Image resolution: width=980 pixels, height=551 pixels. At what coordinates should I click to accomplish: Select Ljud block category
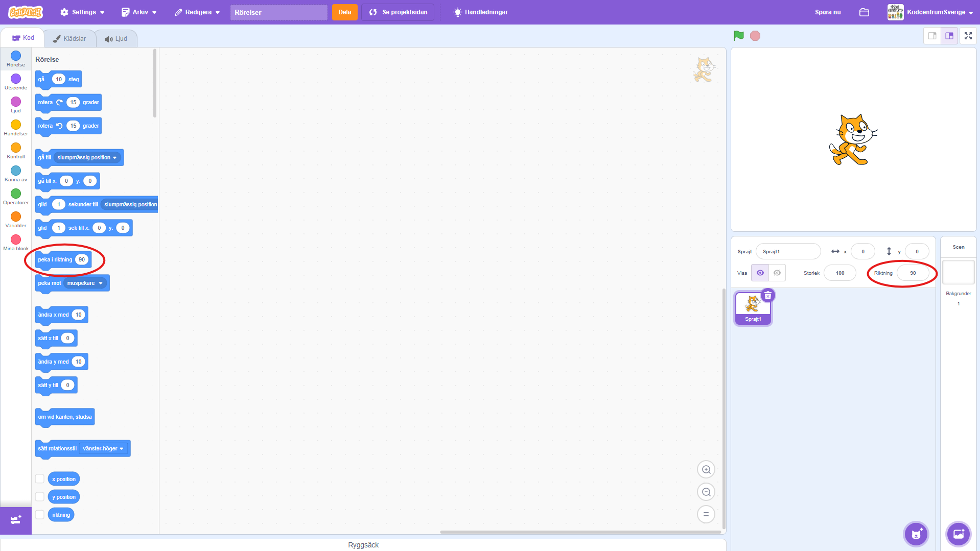point(16,105)
